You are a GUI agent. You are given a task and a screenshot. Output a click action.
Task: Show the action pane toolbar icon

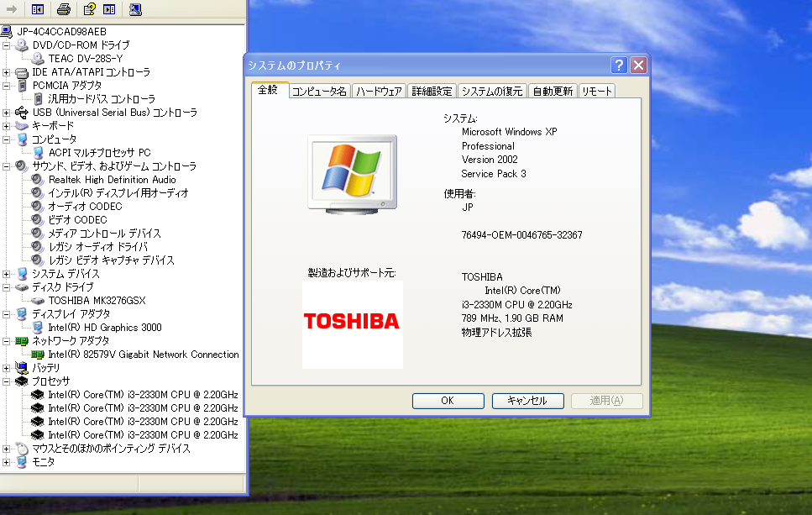[x=109, y=9]
